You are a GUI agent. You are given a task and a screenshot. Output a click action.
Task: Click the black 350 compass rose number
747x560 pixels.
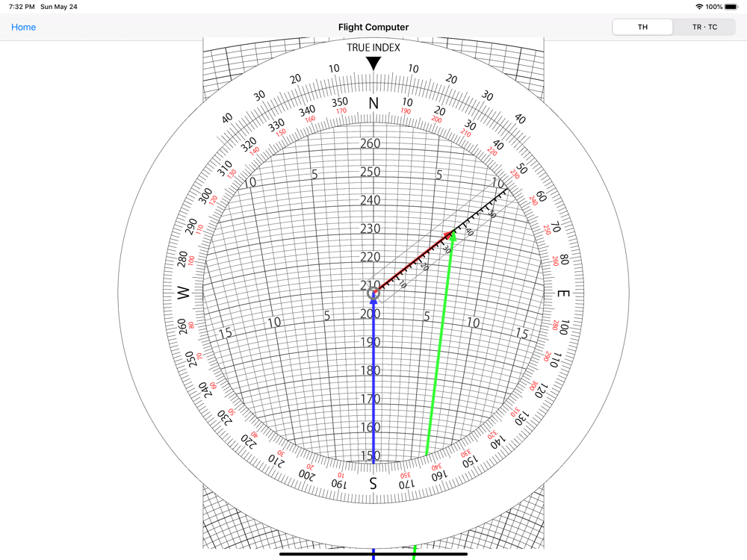pyautogui.click(x=340, y=102)
